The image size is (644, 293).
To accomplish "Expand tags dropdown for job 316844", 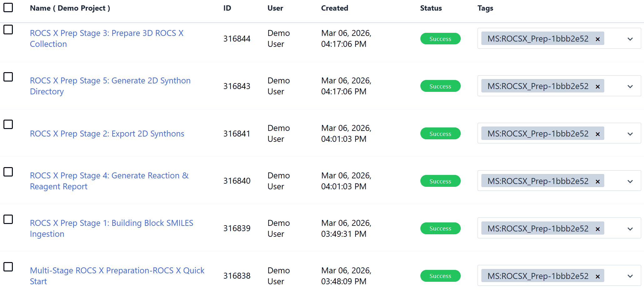I will tap(630, 39).
